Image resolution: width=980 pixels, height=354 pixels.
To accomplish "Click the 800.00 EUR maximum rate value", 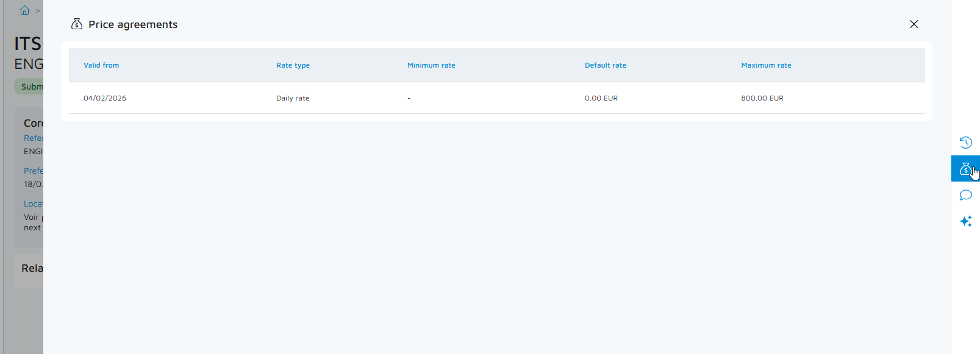I will click(762, 98).
